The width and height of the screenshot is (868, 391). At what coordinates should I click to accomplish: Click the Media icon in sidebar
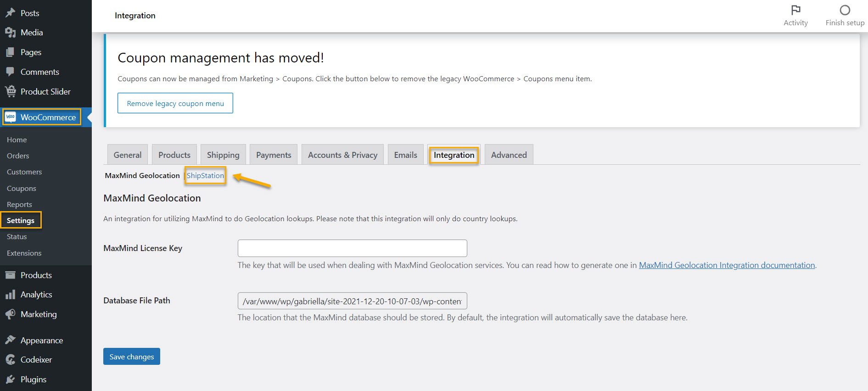click(10, 33)
